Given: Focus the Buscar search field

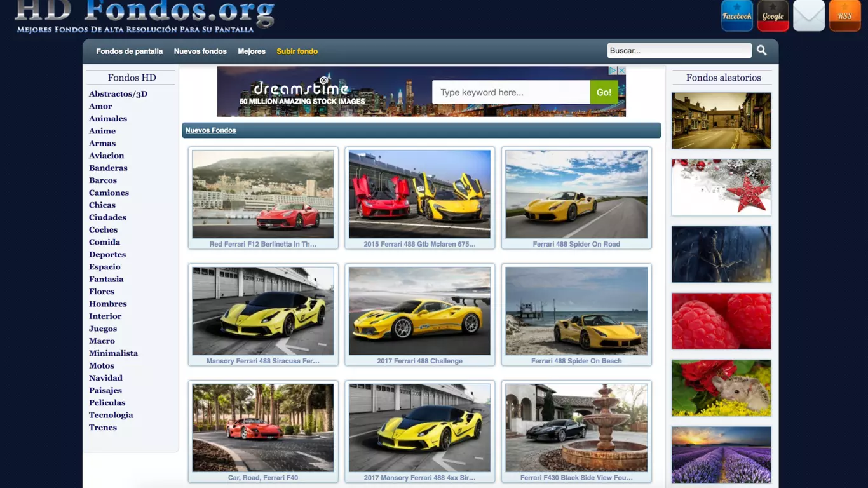Looking at the screenshot, I should click(679, 51).
